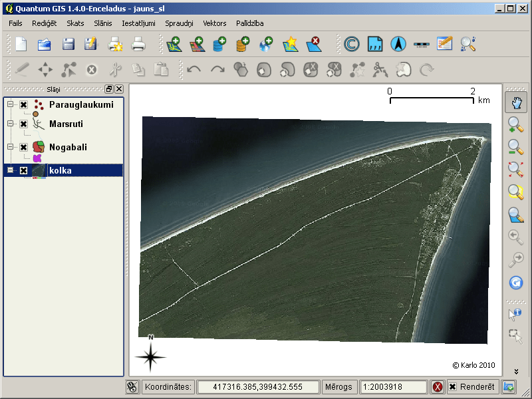Select the Parauglaukumi layer name
This screenshot has height=399, width=532.
pyautogui.click(x=81, y=104)
